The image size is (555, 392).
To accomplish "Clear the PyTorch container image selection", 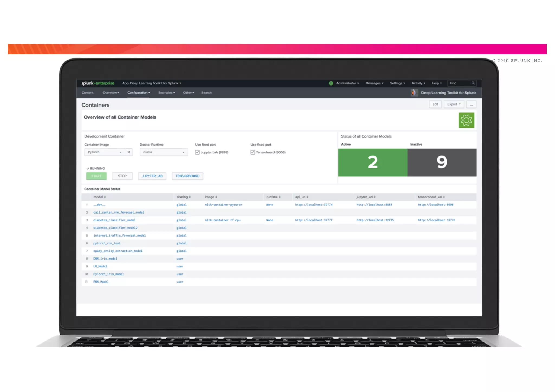I will pyautogui.click(x=129, y=152).
